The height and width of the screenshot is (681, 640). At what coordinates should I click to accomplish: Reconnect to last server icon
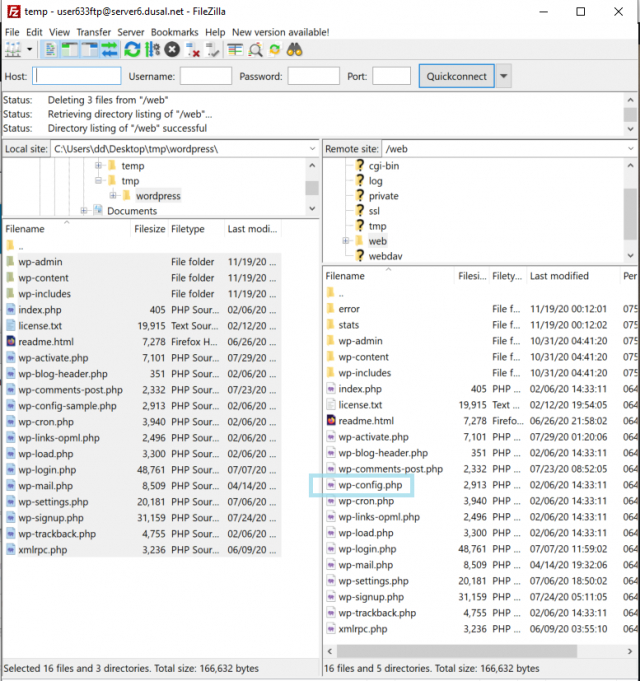pos(212,50)
